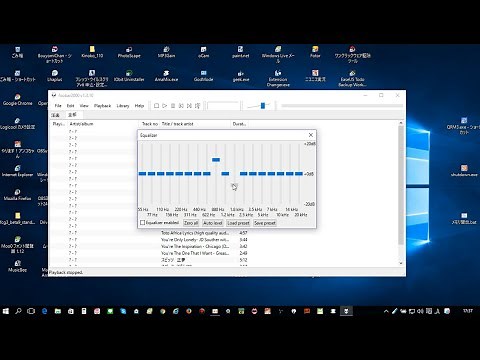480x360 pixels.
Task: Enable the Equalizer enabled checkbox
Action: [143, 223]
